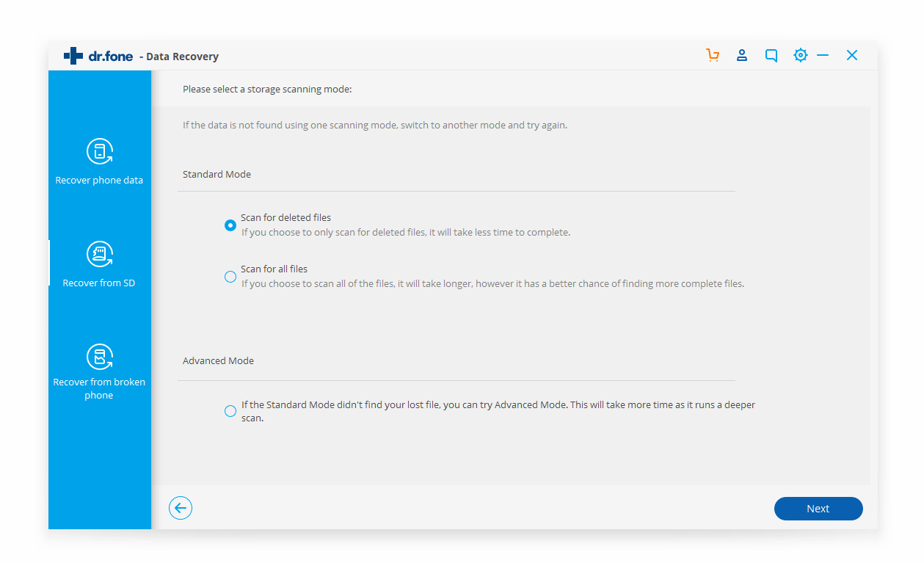Image resolution: width=924 pixels, height=563 pixels.
Task: Open Recover from broken phone tab
Action: pos(99,388)
